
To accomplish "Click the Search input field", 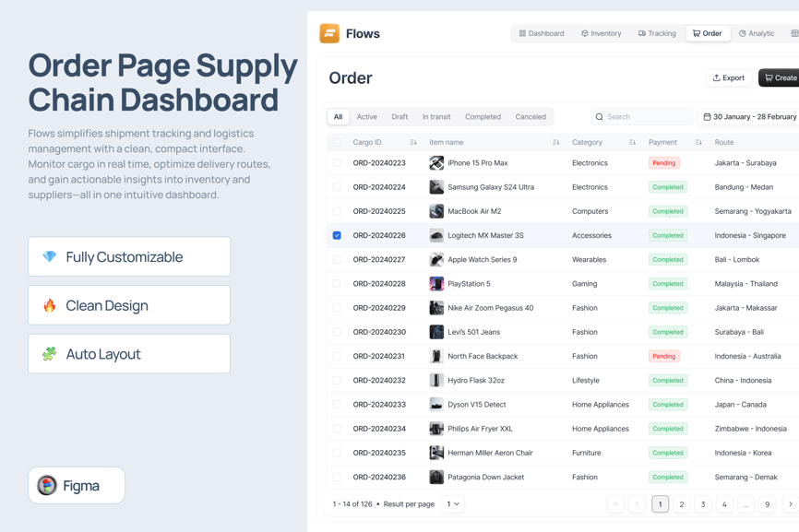I will coord(646,117).
